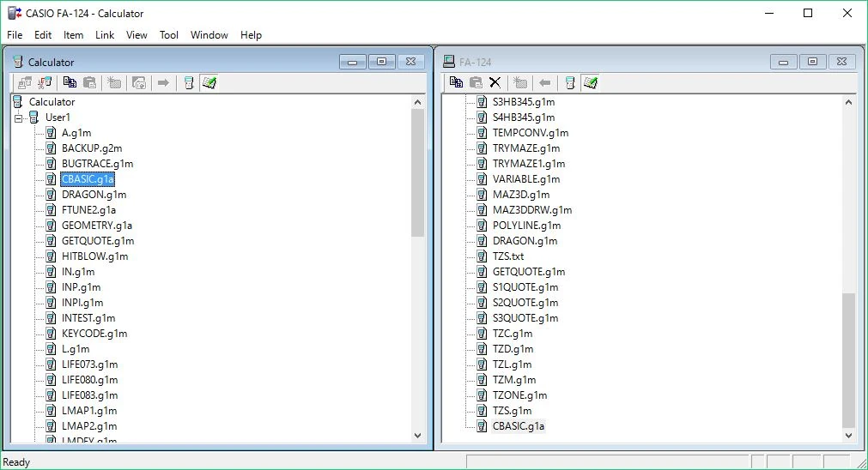Screen dimensions: 868x470
Task: Click the FA-124 panel scrollbar up arrow
Action: 848,102
